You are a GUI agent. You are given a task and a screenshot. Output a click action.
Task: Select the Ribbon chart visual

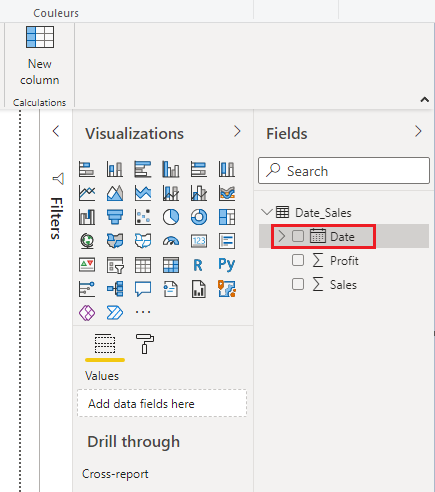(x=227, y=193)
